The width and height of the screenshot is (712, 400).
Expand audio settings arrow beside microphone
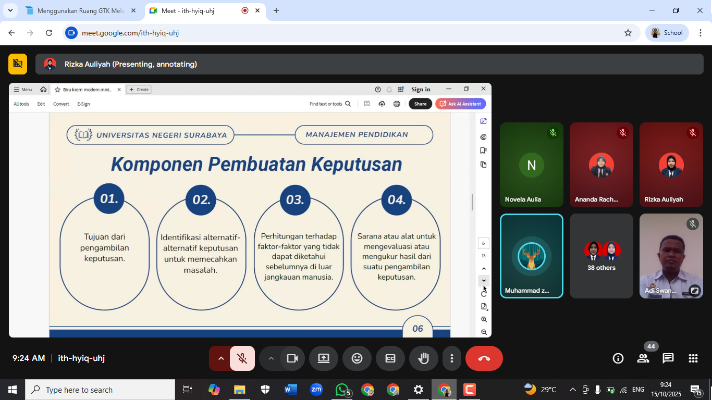(220, 358)
